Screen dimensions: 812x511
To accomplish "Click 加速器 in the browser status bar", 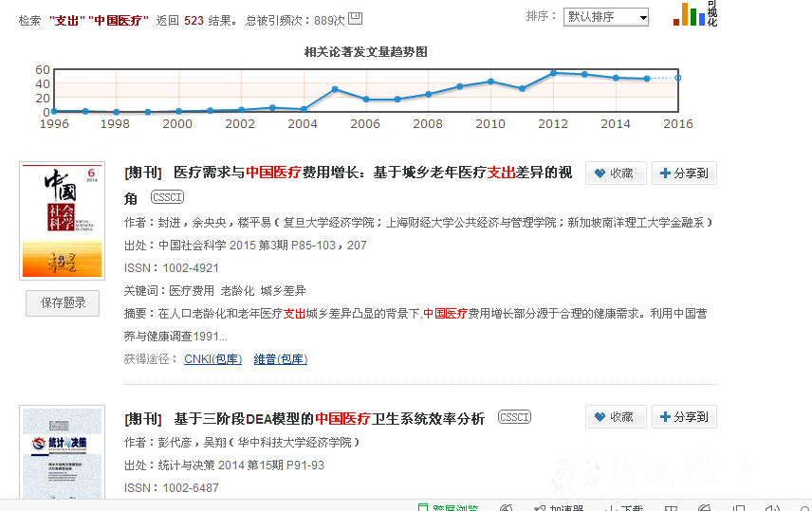I will [565, 508].
